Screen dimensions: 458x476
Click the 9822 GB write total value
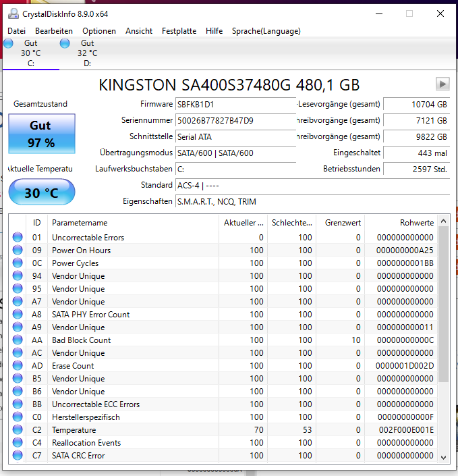(x=416, y=136)
